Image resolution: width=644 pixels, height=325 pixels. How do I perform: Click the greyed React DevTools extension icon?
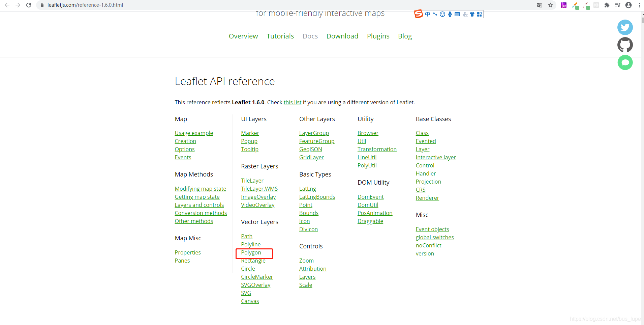[x=596, y=5]
